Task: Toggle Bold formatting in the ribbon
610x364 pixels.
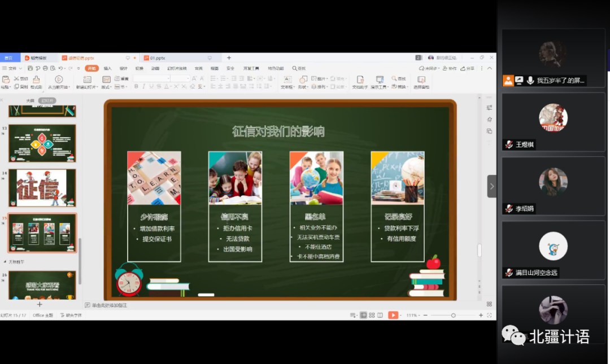Action: [x=136, y=86]
